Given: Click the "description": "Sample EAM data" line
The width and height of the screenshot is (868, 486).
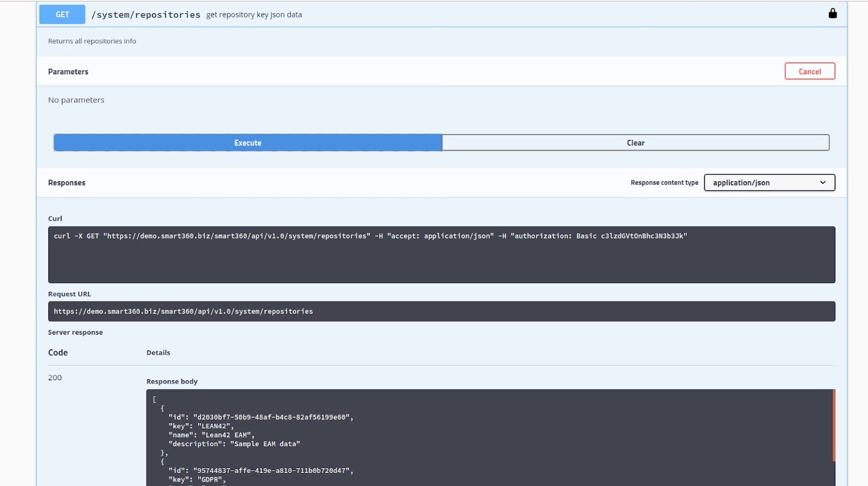Looking at the screenshot, I should pos(234,444).
